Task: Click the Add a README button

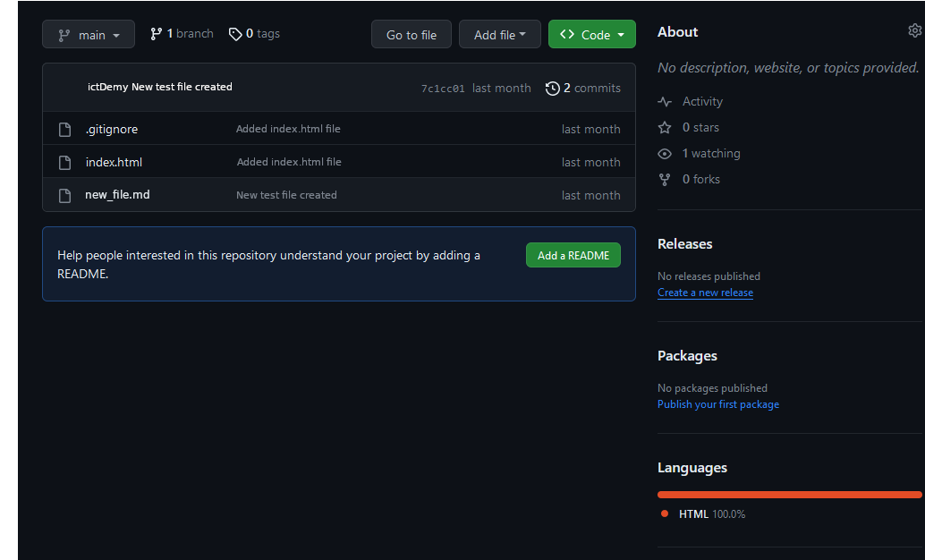Action: click(x=573, y=255)
